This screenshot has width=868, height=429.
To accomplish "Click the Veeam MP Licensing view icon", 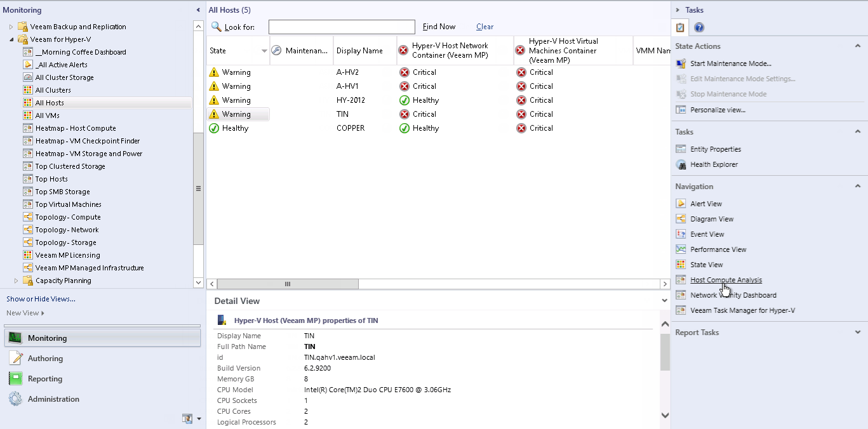I will [28, 255].
